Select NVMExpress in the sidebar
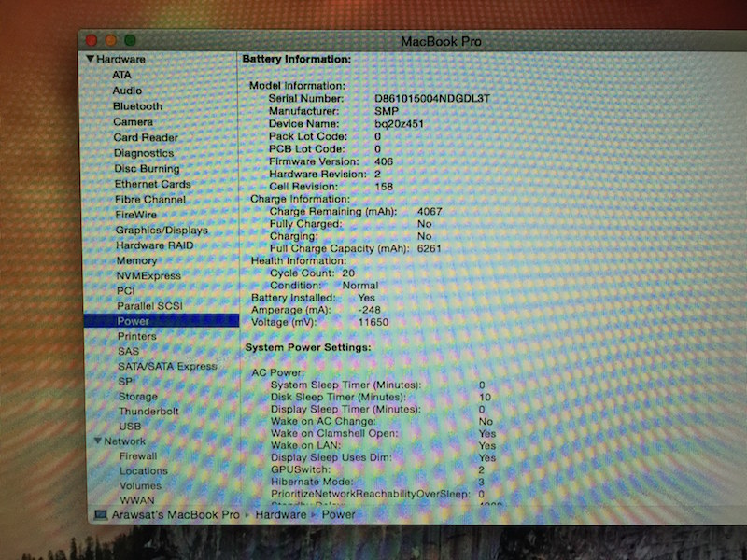The width and height of the screenshot is (747, 560). (149, 275)
